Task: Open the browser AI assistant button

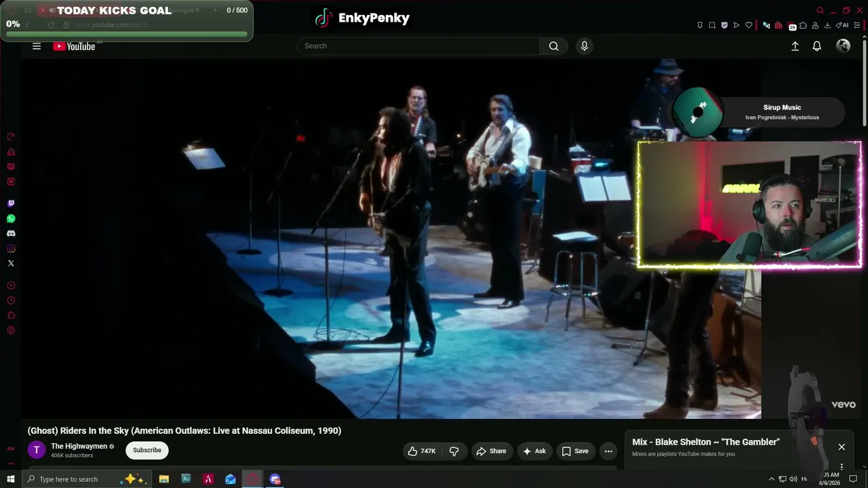Action: pos(843,25)
